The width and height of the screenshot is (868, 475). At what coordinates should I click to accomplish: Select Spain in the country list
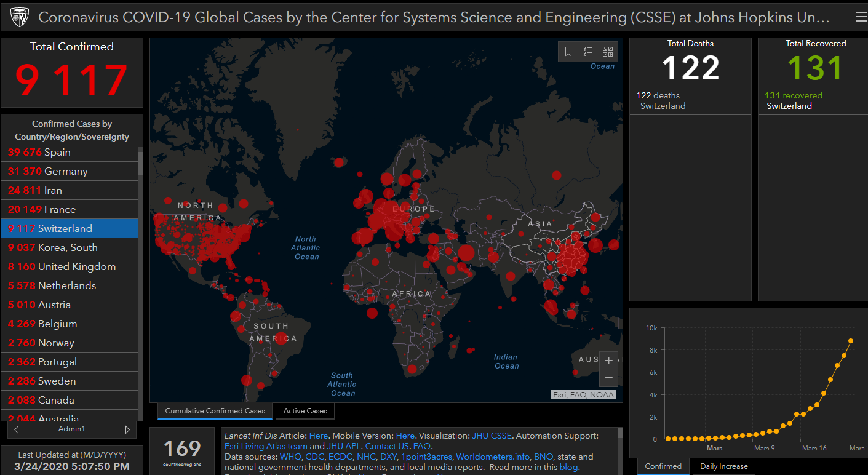pos(70,152)
